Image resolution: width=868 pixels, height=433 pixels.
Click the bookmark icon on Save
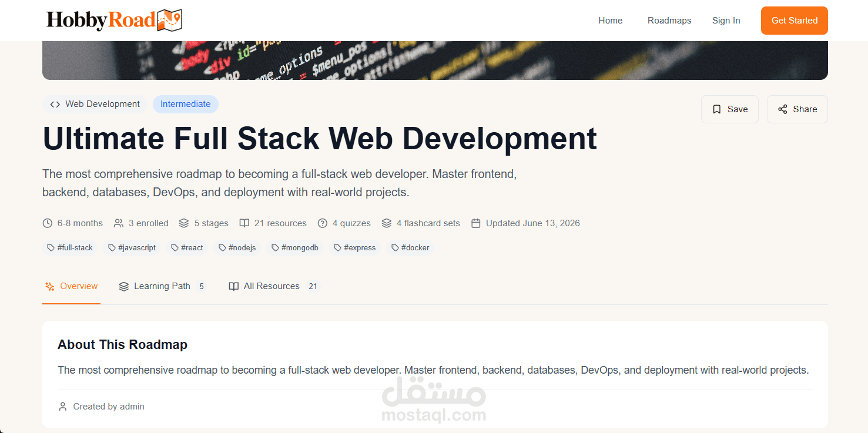(717, 109)
